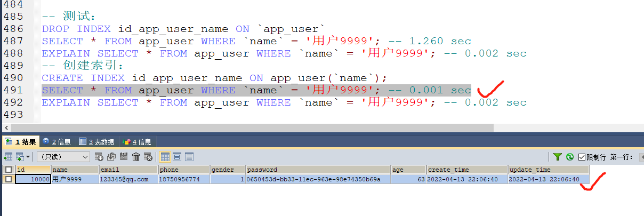The height and width of the screenshot is (216, 644).
Task: Open the 3 表数据 table data tab
Action: 96,141
